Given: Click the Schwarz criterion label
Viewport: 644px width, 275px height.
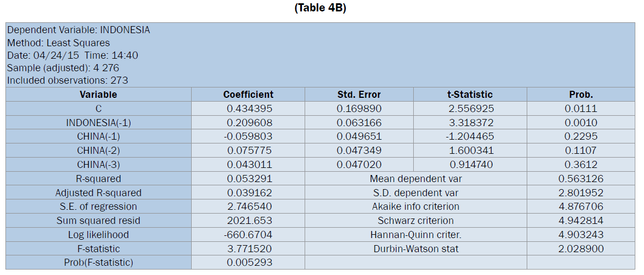Looking at the screenshot, I should click(x=415, y=221).
